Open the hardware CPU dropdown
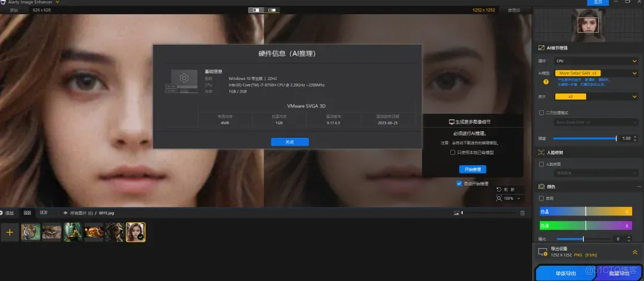 (596, 61)
